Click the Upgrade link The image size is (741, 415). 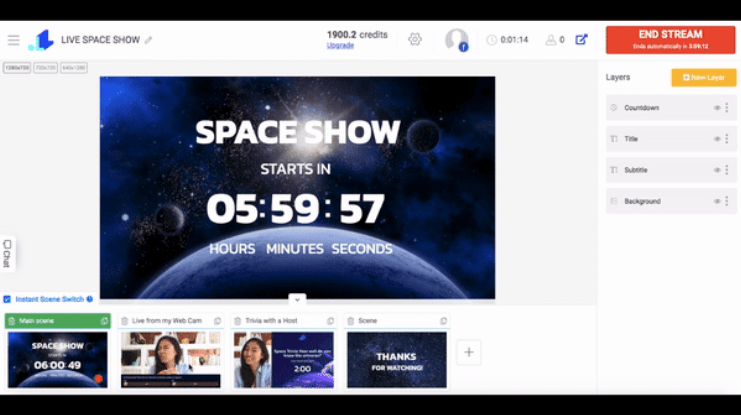point(340,46)
